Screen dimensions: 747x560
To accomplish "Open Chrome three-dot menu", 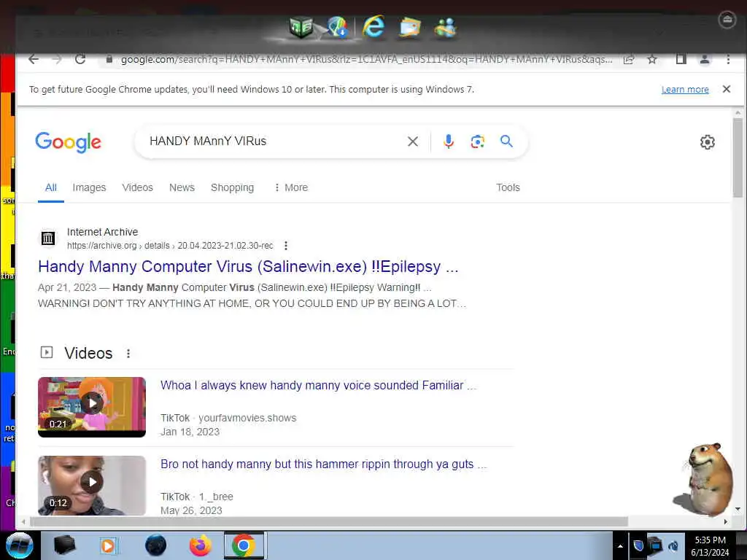I will (728, 60).
